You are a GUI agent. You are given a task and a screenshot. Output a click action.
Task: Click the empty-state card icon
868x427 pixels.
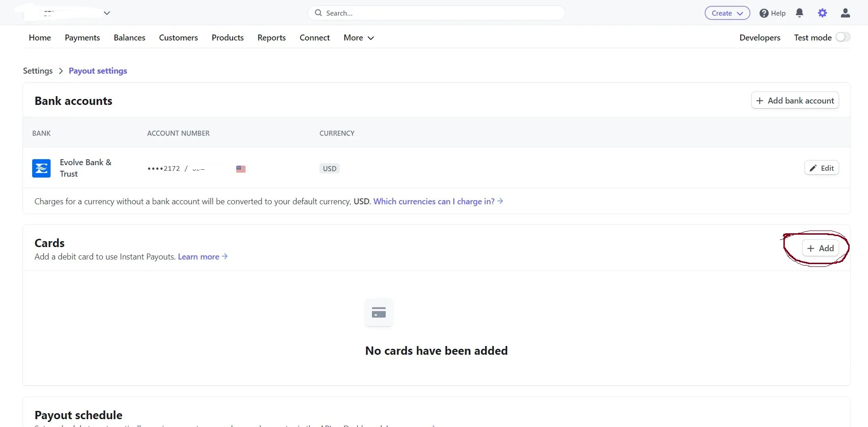pyautogui.click(x=379, y=313)
